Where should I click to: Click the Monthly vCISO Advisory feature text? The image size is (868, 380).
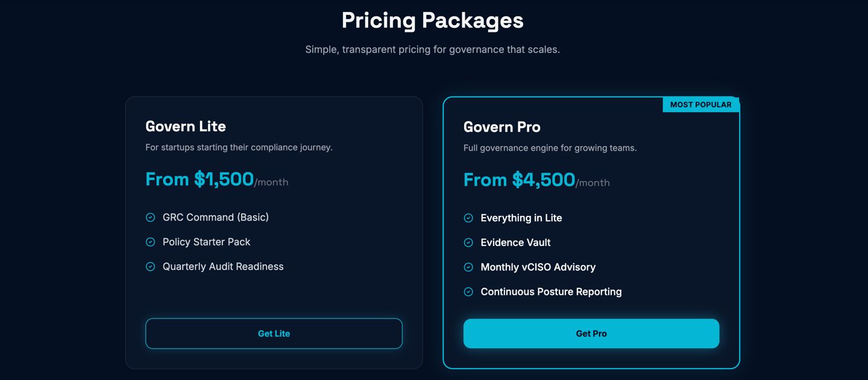[x=538, y=267]
